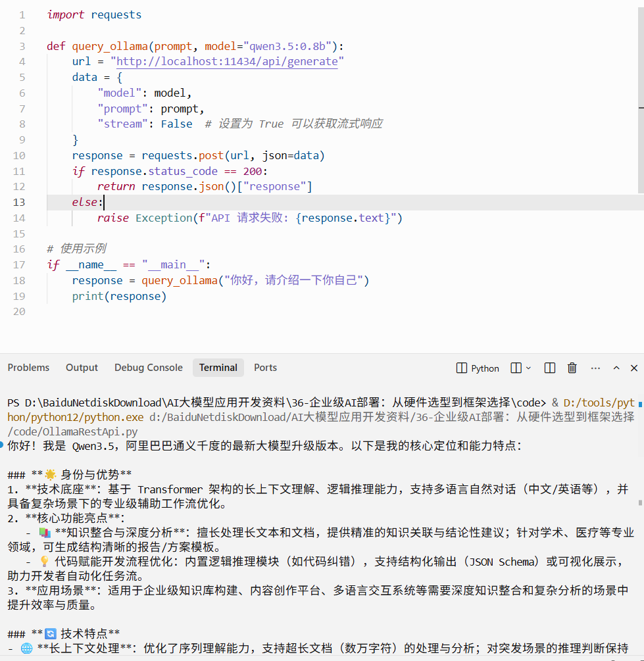Follow the http://localhost:11434/api/generate link

227,62
